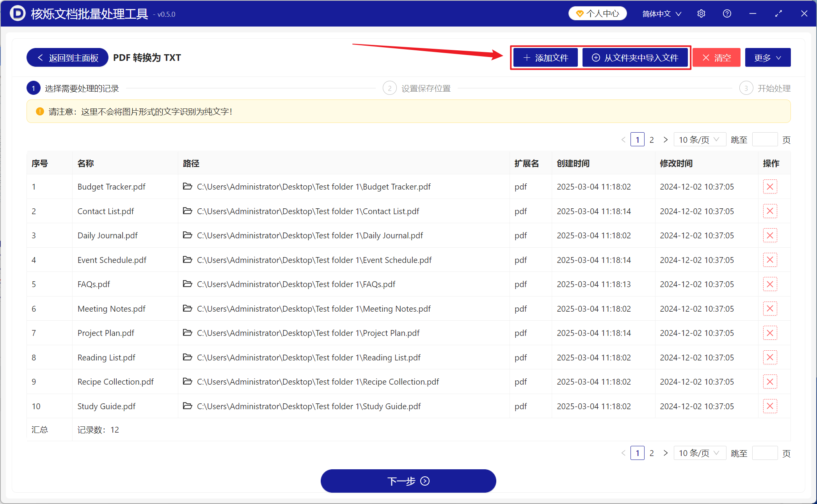
Task: Go back with 返回到主面板 button
Action: pyautogui.click(x=67, y=58)
